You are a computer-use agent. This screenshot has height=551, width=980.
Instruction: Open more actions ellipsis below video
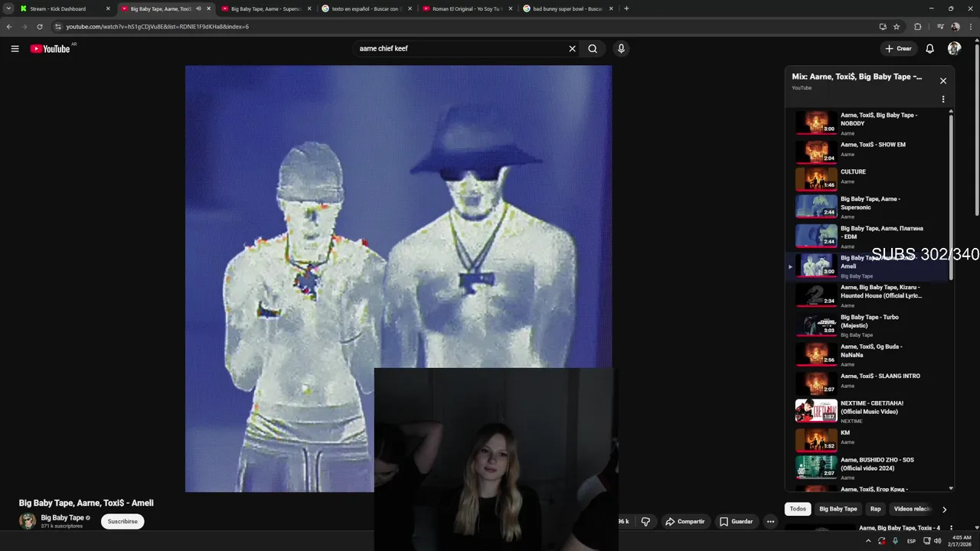(770, 522)
